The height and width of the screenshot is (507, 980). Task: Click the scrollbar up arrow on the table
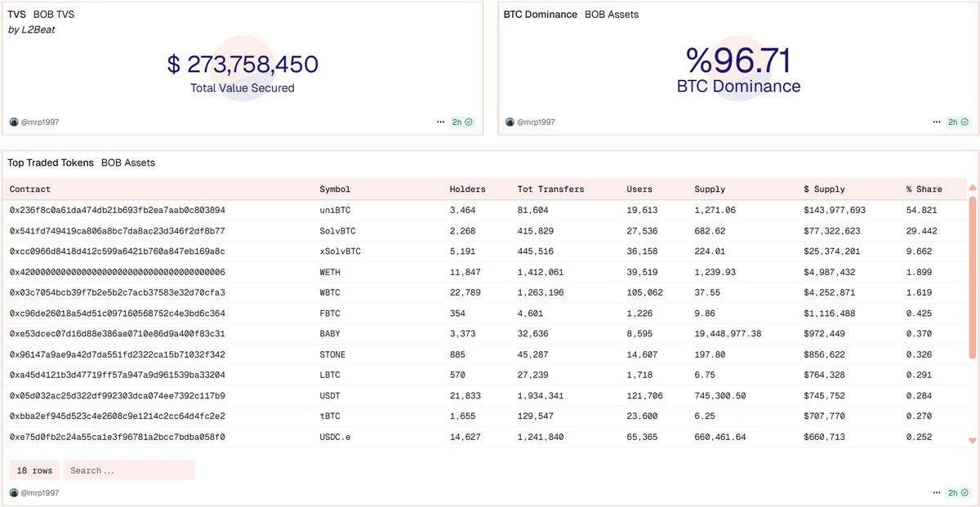[x=972, y=186]
